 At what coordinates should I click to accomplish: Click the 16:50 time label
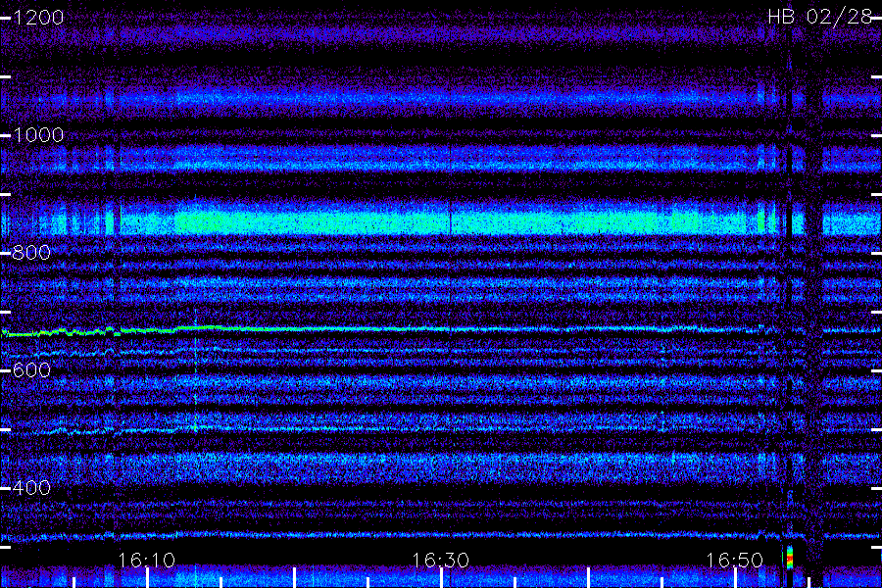coord(734,561)
